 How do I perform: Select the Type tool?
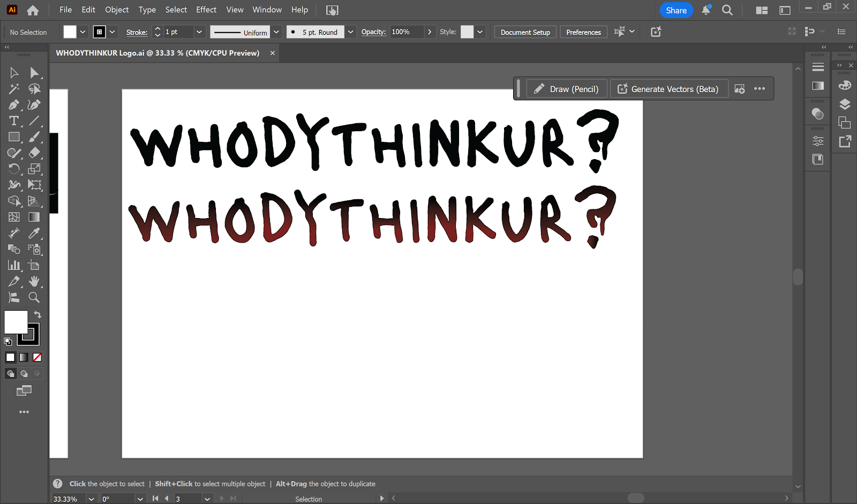pos(14,121)
